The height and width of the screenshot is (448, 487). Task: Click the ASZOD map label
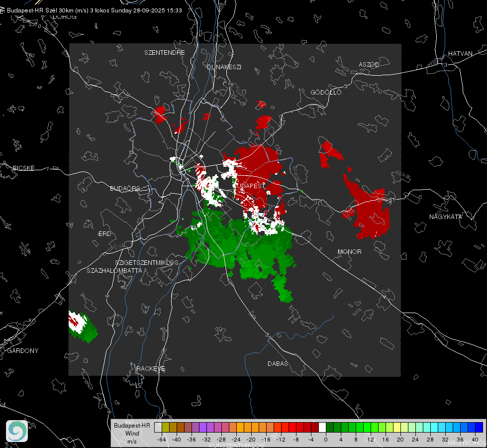tap(369, 65)
